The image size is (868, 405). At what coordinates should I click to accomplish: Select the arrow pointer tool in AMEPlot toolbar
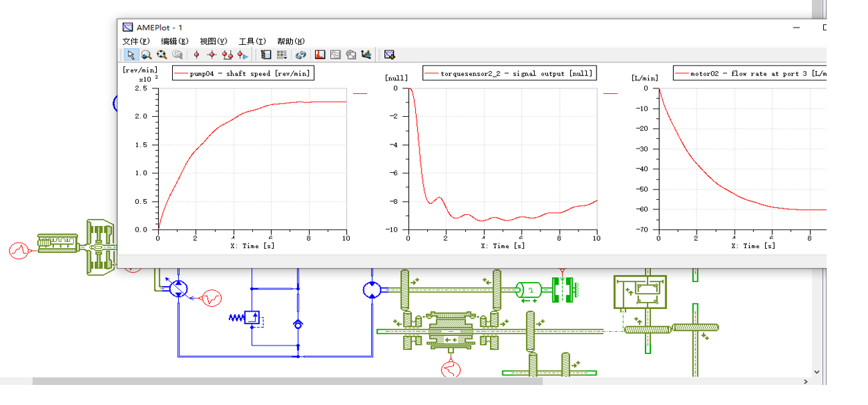(x=131, y=55)
